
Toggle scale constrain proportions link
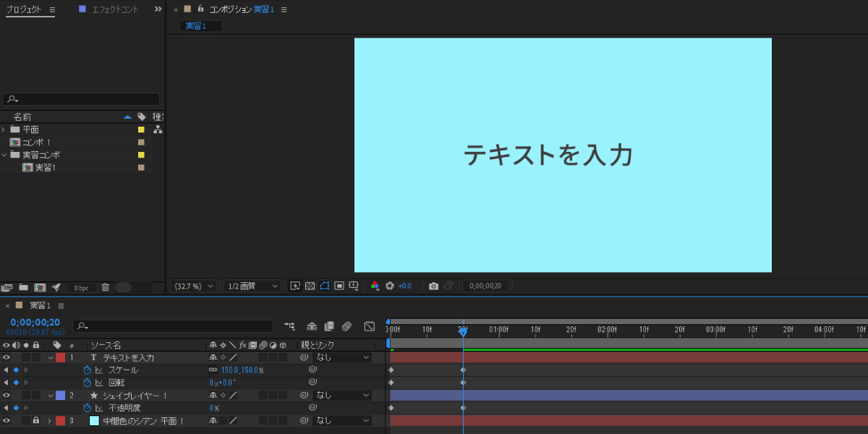[213, 370]
